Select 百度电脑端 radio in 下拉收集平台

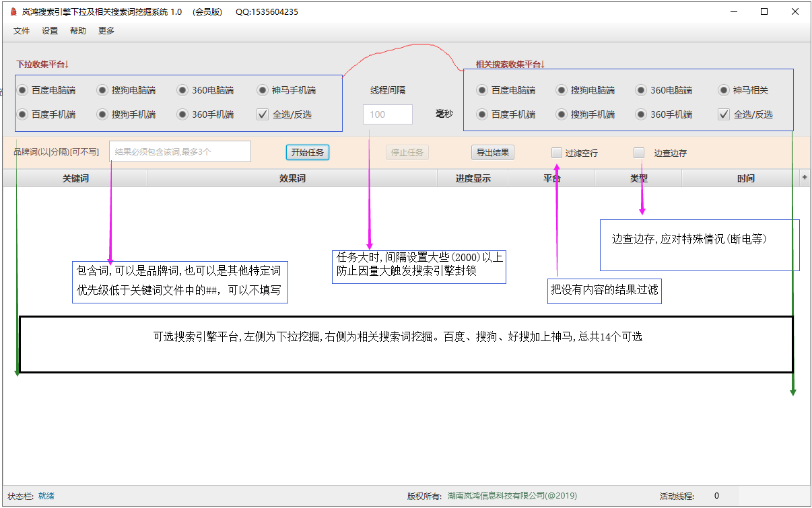click(x=23, y=90)
